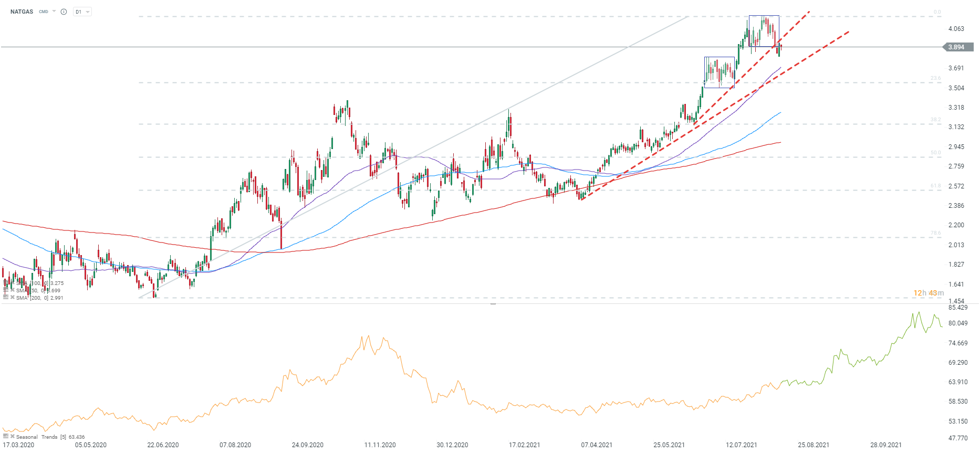
Task: Click the 07.04.2021 date on time axis
Action: 597,445
